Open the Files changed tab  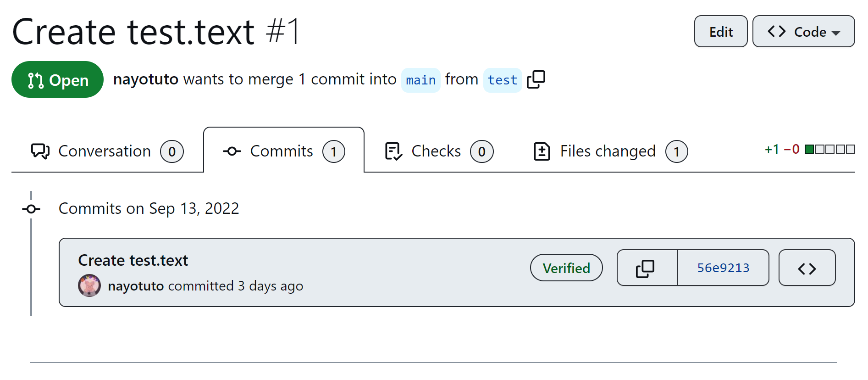(x=608, y=151)
